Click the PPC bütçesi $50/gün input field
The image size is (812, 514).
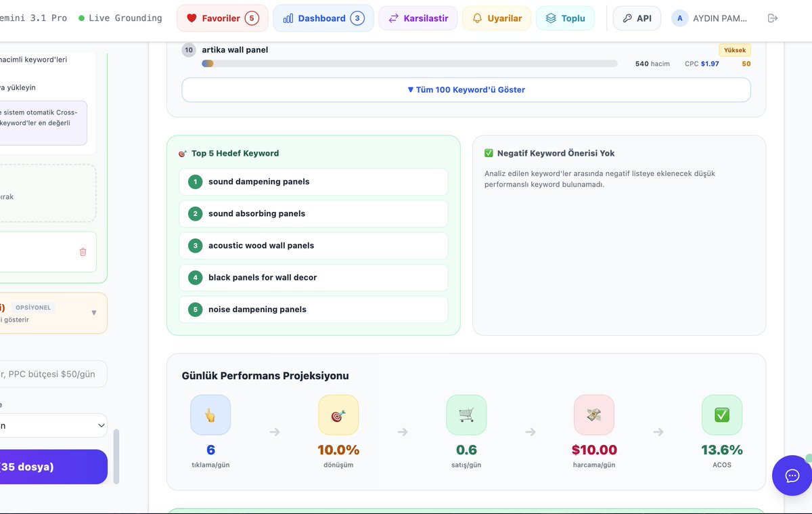53,374
